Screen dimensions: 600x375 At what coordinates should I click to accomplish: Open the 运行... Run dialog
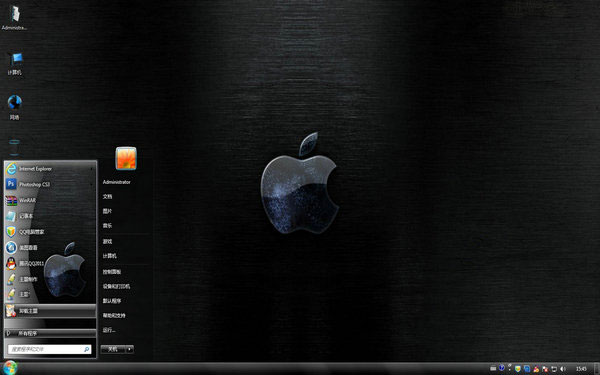click(x=109, y=330)
